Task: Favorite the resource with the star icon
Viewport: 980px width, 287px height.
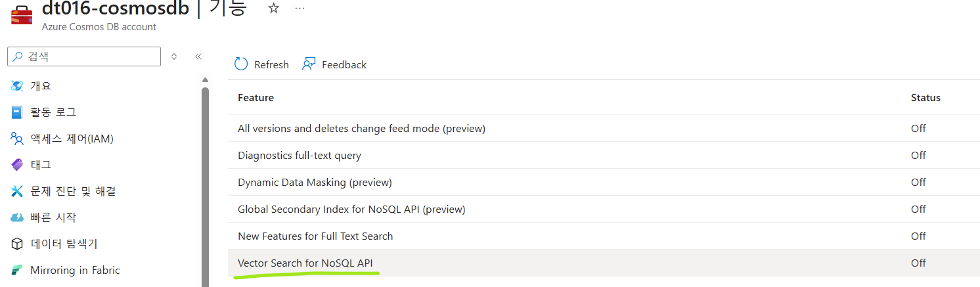Action: pyautogui.click(x=274, y=9)
